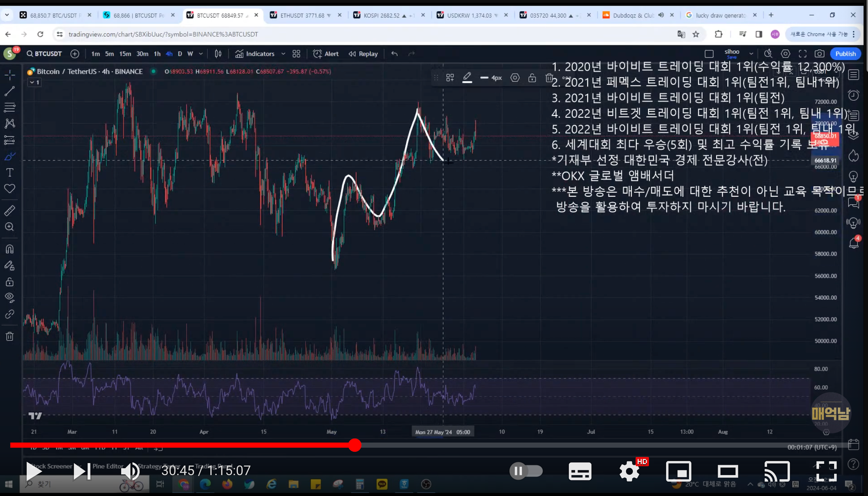
Task: Toggle hide all drawings eye icon
Action: tap(10, 298)
